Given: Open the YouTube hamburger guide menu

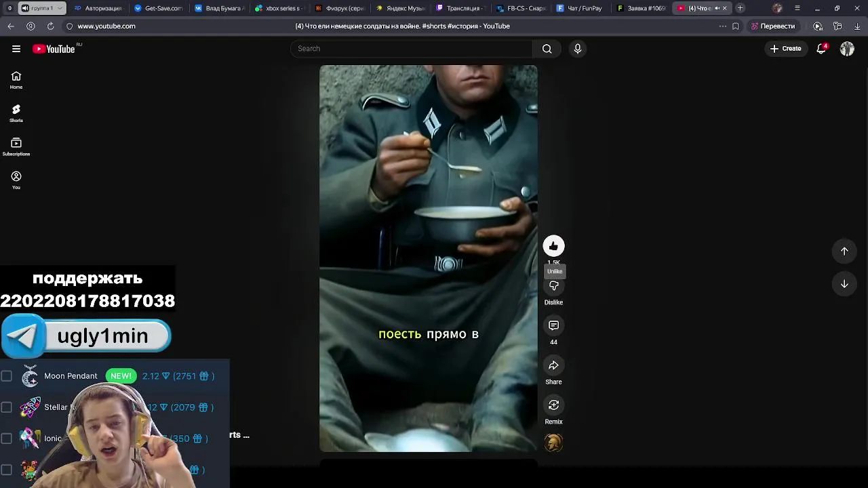Looking at the screenshot, I should [x=16, y=49].
